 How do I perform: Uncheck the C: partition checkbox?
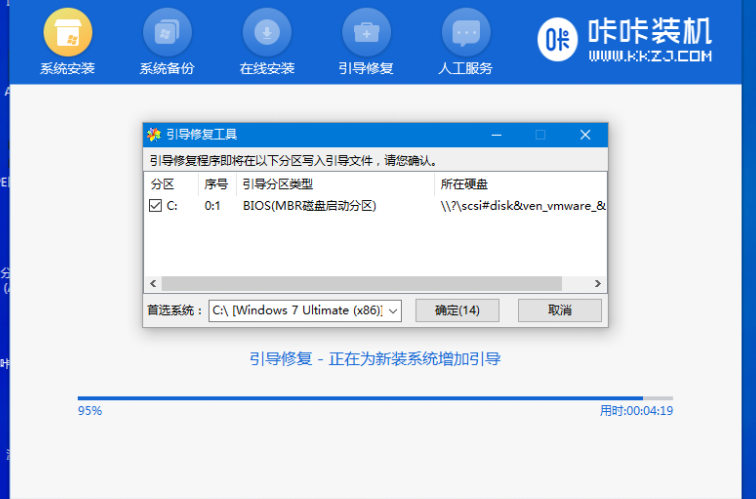click(x=155, y=206)
